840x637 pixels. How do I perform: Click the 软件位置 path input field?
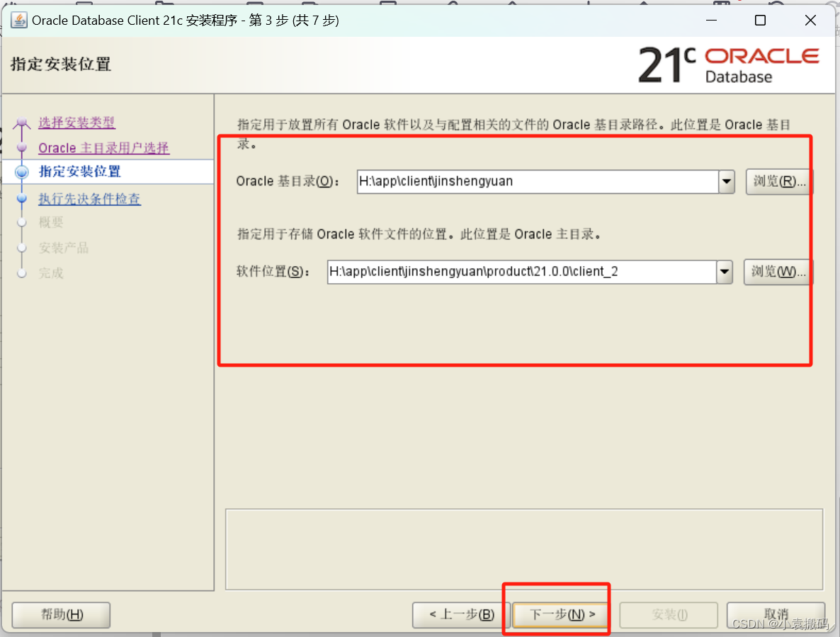(522, 272)
